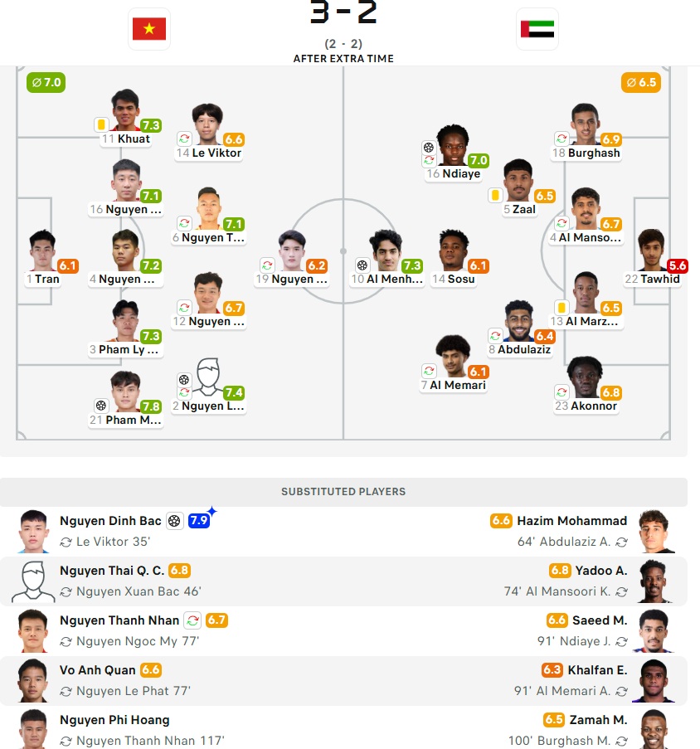Viewport: 700px width, 749px height.
Task: Click the Vietnam team average rating 7.0 badge
Action: [46, 83]
